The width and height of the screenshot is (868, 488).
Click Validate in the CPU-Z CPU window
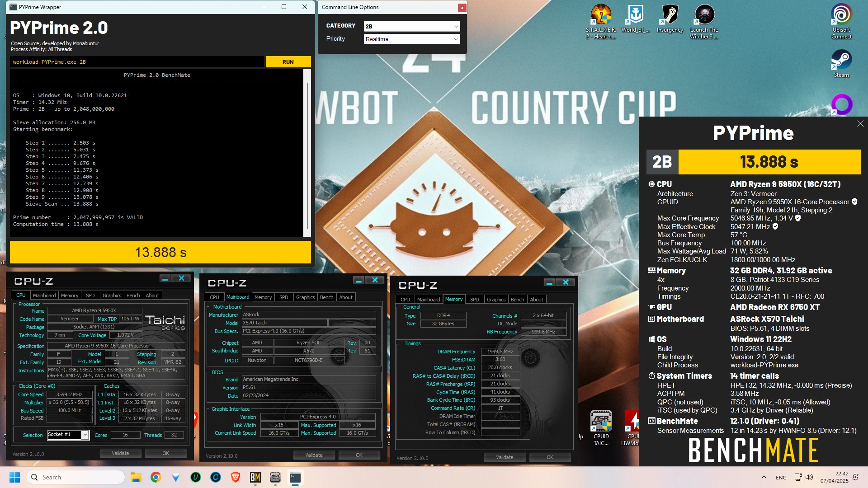click(x=120, y=453)
